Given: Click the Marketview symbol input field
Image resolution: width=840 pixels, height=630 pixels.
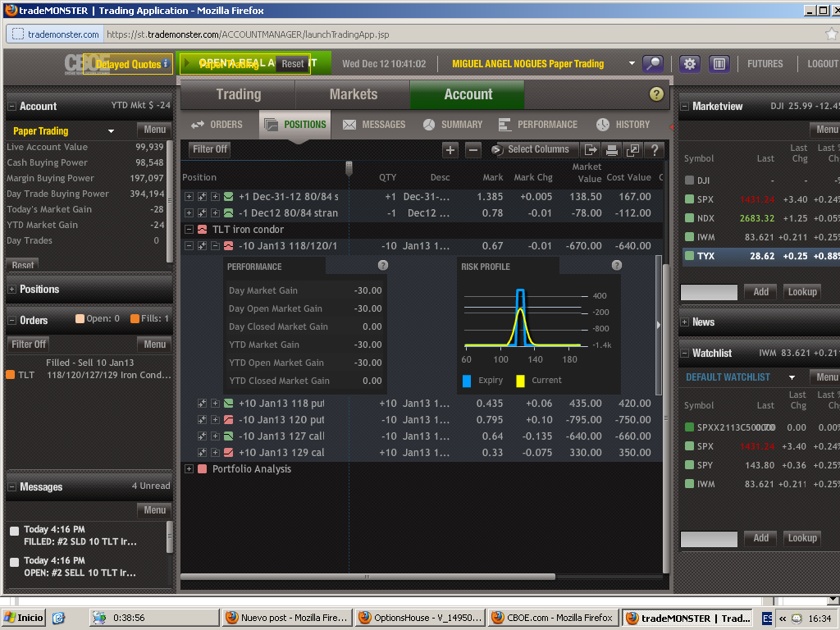Looking at the screenshot, I should coord(709,292).
